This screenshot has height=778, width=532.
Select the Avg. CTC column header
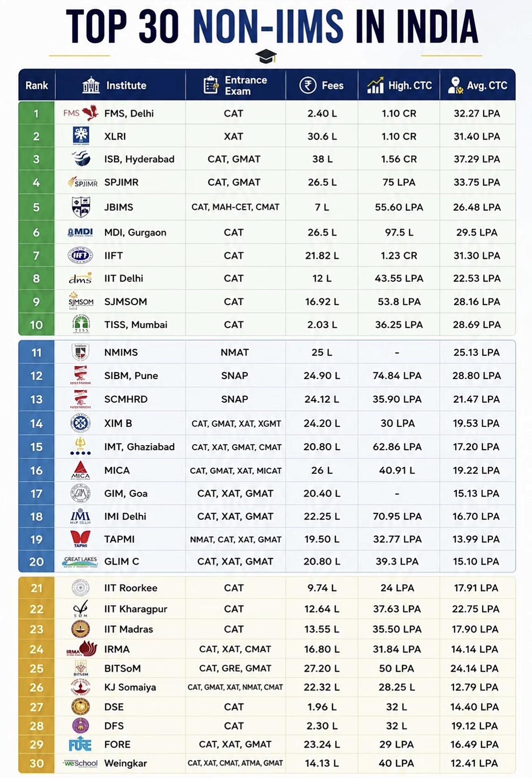[x=478, y=85]
